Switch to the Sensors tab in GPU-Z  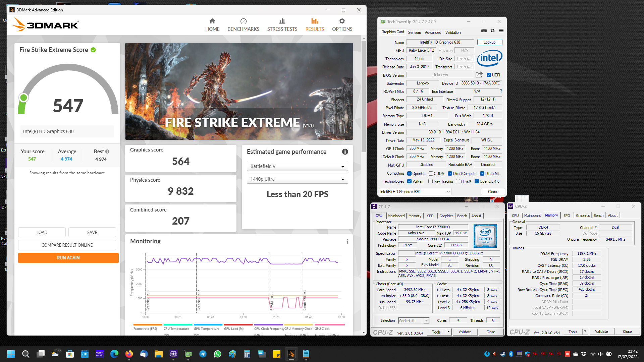click(414, 33)
